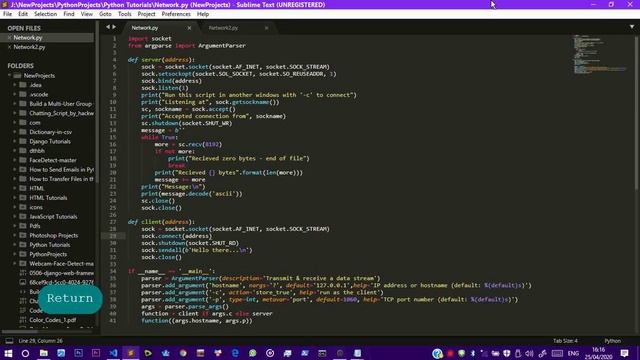Viewport: 640px width, 360px height.
Task: Click the Return overlay button
Action: point(70,299)
